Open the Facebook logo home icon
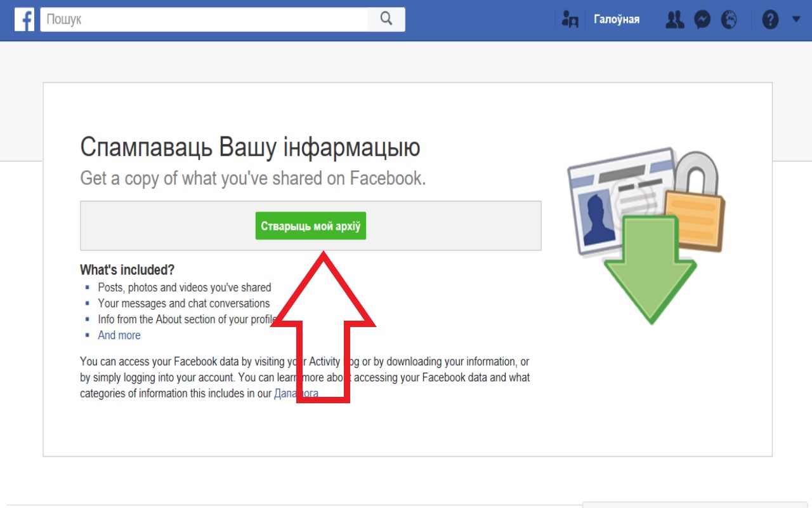812x508 pixels. pyautogui.click(x=24, y=20)
